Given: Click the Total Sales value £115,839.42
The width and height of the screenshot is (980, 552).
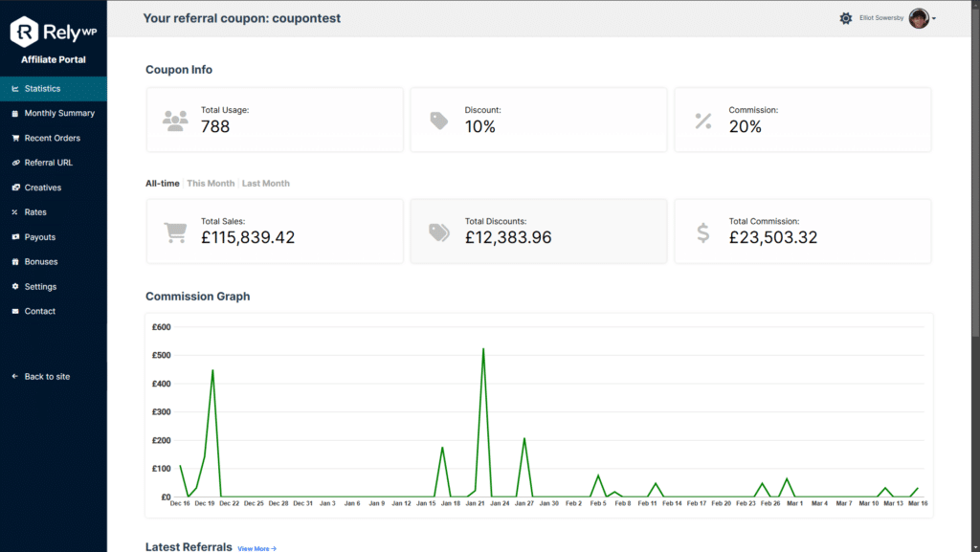Looking at the screenshot, I should [248, 237].
